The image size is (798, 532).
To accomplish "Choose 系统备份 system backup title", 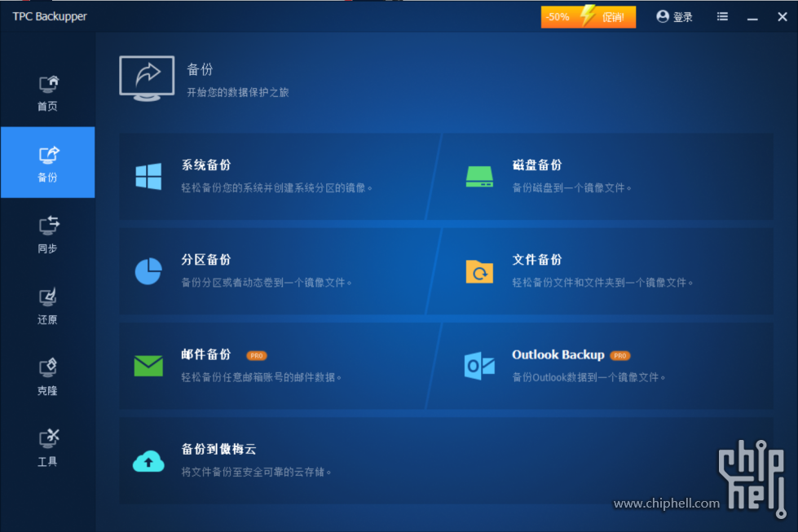I will pos(206,165).
